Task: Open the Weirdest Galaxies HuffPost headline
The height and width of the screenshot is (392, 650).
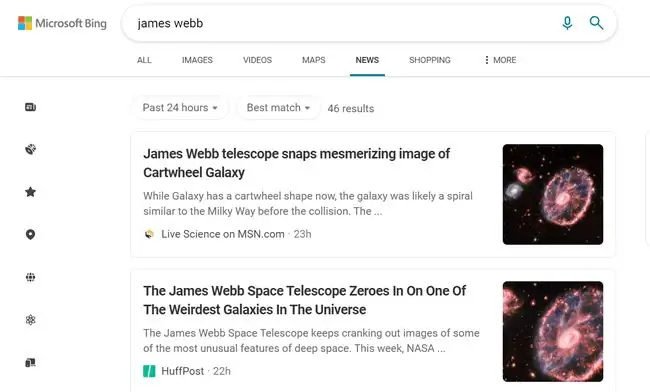Action: pyautogui.click(x=305, y=300)
